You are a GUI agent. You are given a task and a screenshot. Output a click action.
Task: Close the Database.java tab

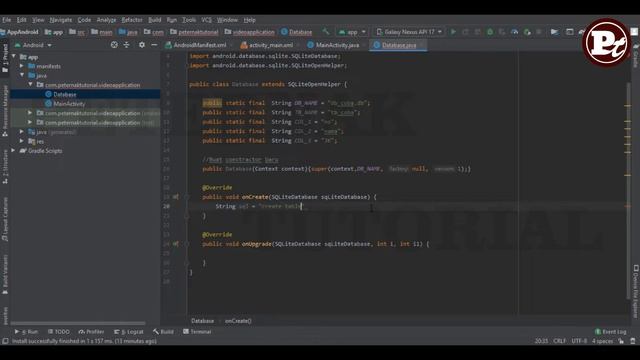pyautogui.click(x=422, y=45)
